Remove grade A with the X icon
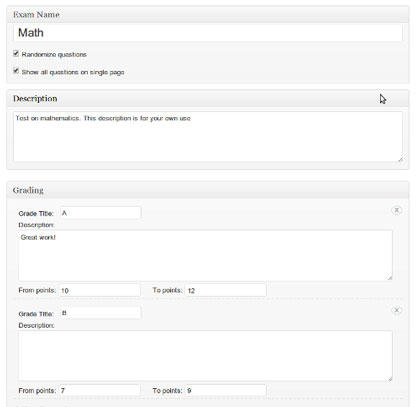 396,210
